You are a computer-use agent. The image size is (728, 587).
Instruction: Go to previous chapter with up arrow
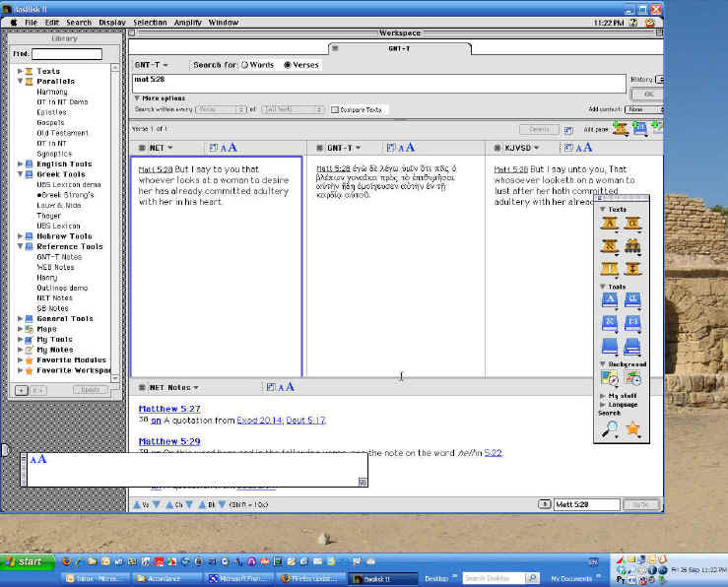click(x=169, y=504)
